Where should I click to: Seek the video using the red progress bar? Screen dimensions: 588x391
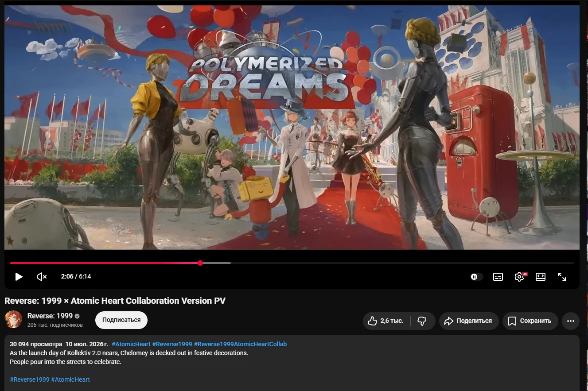tap(292, 263)
